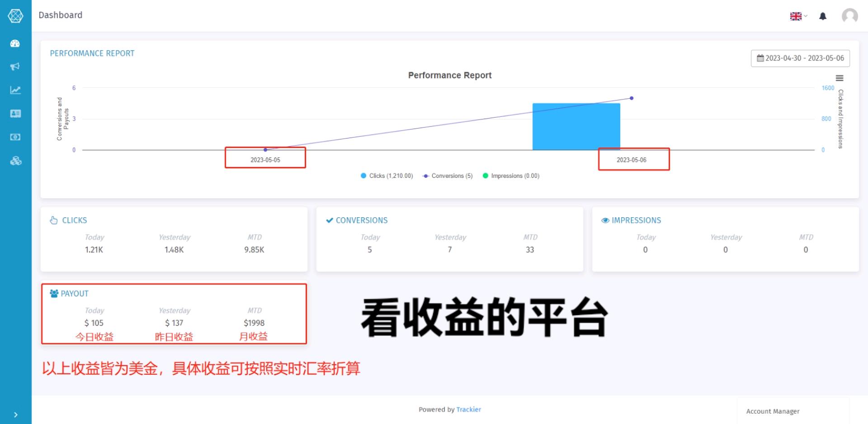Toggle the Impressions series in chart legend
This screenshot has height=424, width=868.
[x=511, y=176]
